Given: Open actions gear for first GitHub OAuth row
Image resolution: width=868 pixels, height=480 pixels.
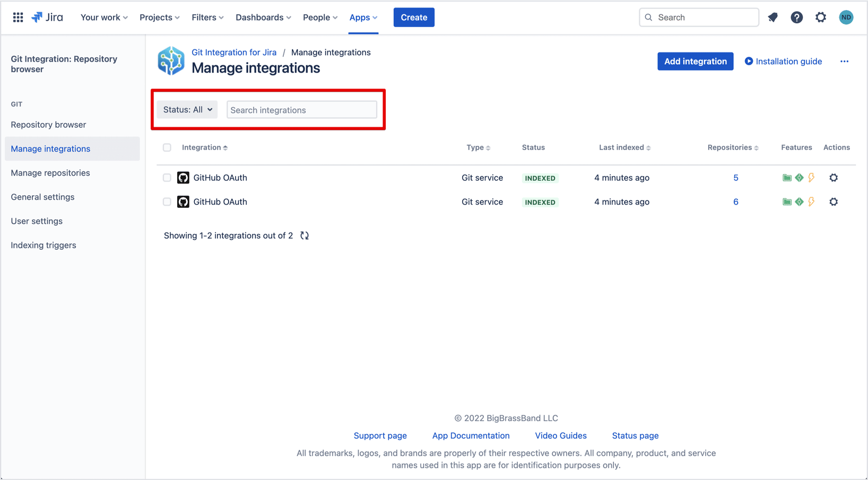Looking at the screenshot, I should [x=834, y=178].
